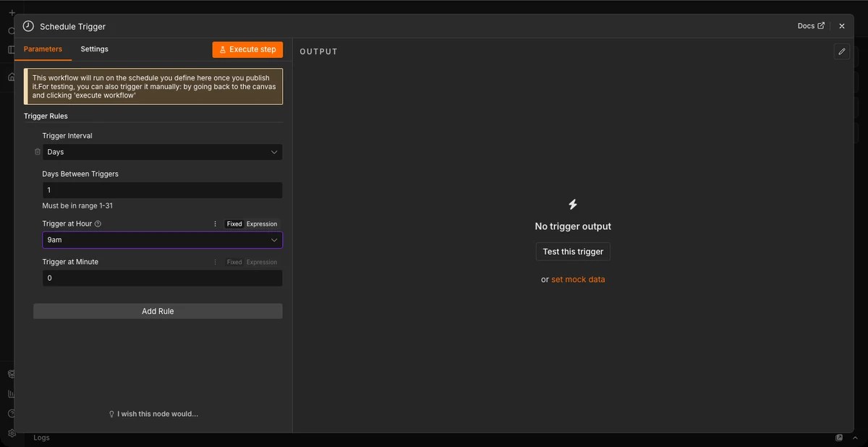
Task: Click the Days Between Triggers input field
Action: point(162,190)
